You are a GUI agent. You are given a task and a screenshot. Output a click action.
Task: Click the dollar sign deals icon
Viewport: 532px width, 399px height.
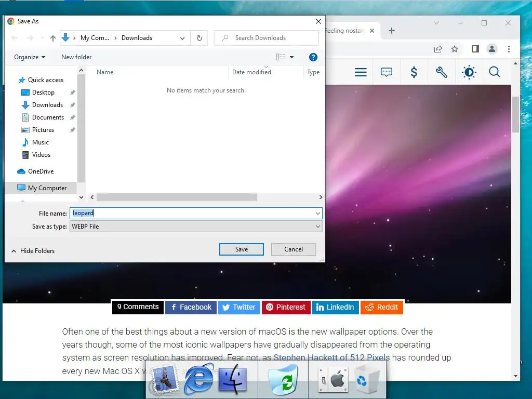click(x=414, y=72)
